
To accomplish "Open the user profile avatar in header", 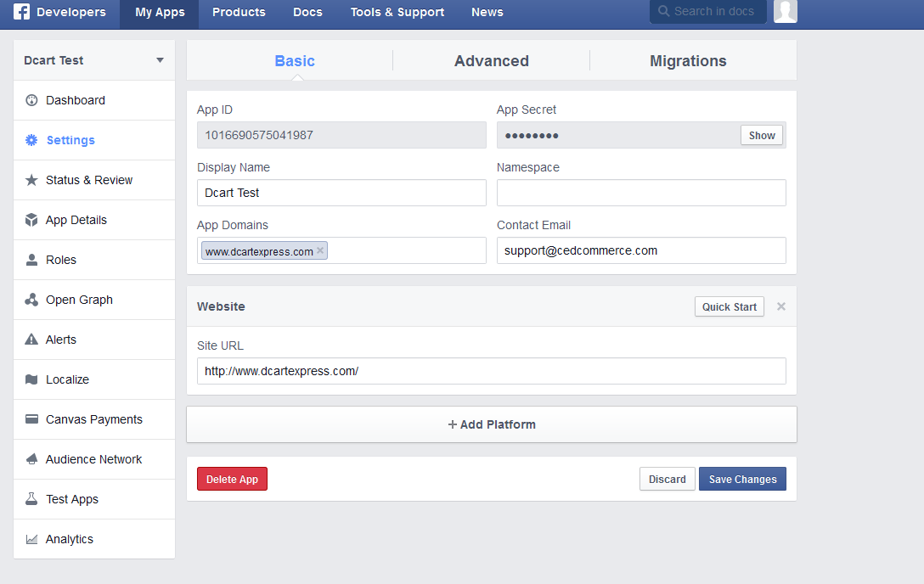I will tap(786, 12).
